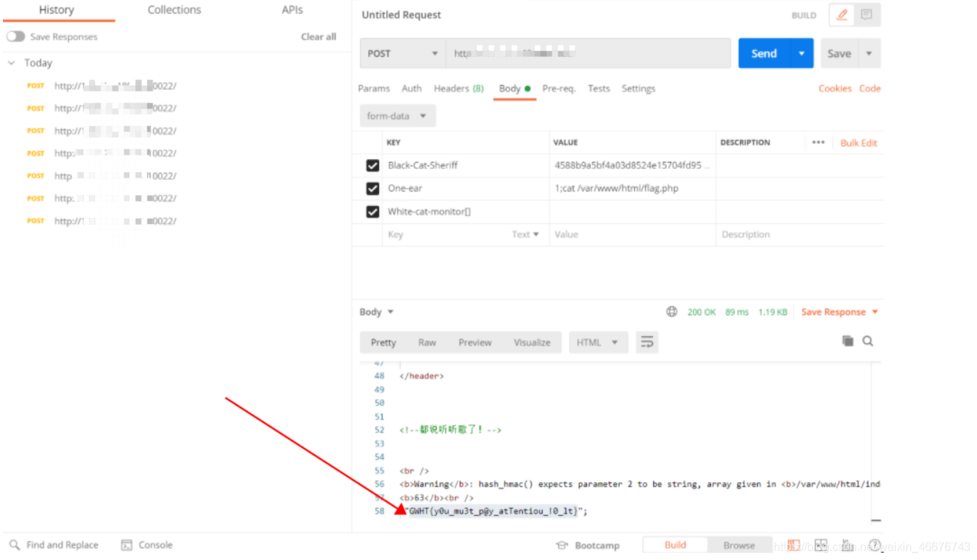Open the Pre-req. tab
Viewport: 977px width, 560px height.
click(x=559, y=88)
